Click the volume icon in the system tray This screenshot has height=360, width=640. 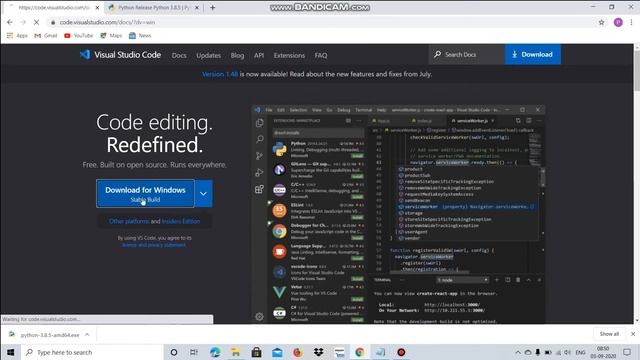click(567, 352)
